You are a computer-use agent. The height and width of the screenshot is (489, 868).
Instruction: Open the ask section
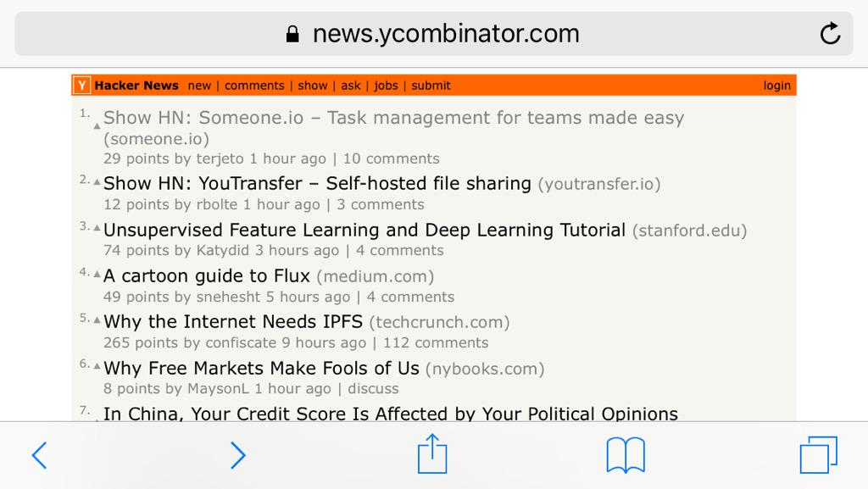point(350,86)
